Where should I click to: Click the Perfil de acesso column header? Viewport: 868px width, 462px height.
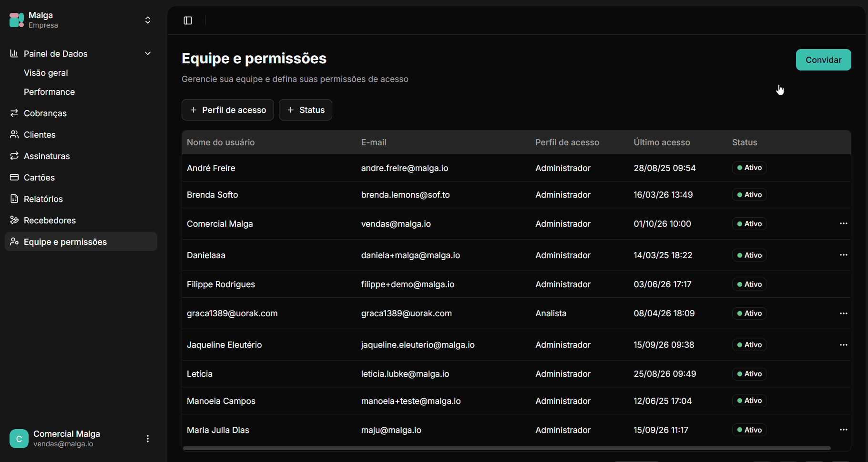pos(567,142)
